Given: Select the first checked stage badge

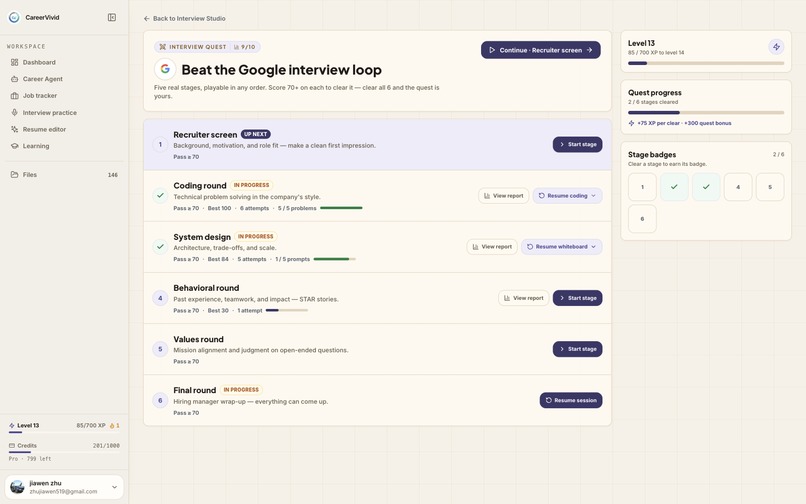Looking at the screenshot, I should click(x=674, y=187).
